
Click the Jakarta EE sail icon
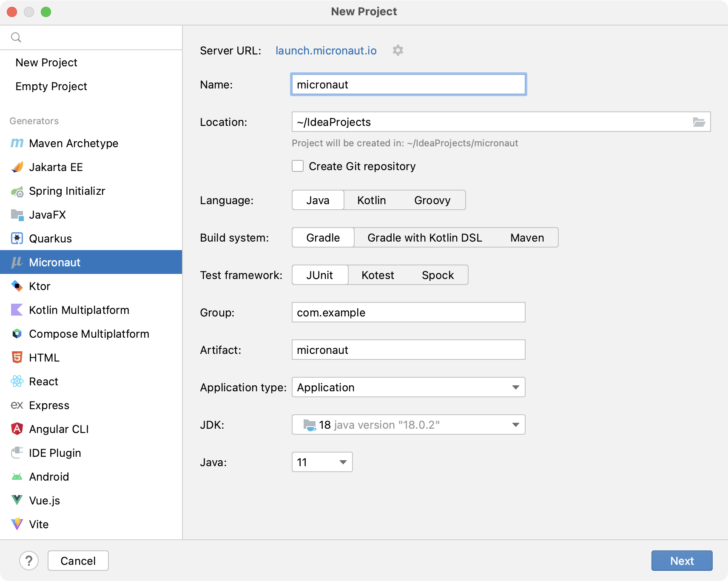[x=17, y=167]
